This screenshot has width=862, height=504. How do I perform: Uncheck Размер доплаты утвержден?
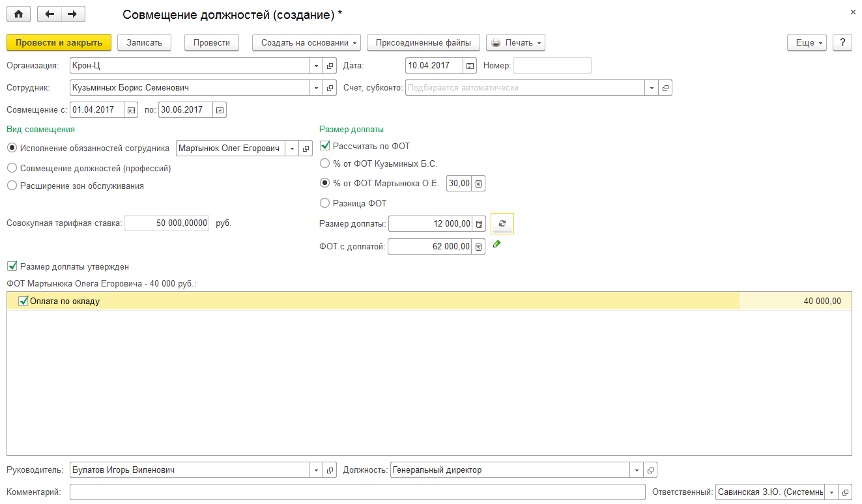12,266
